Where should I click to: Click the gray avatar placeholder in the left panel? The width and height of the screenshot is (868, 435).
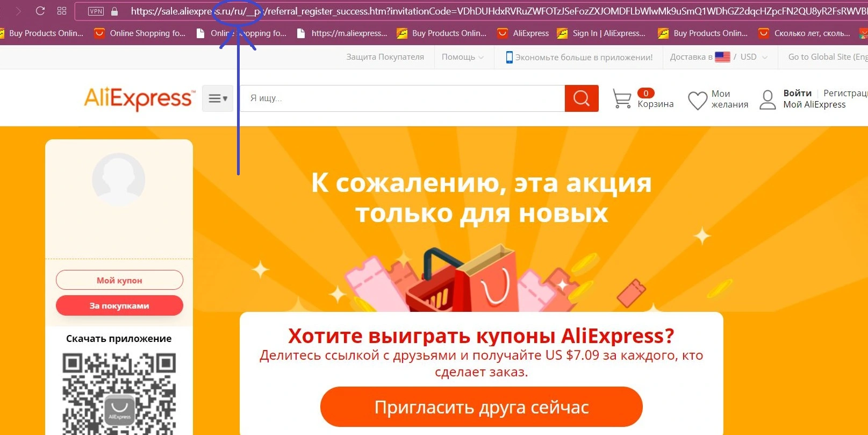[x=119, y=179]
